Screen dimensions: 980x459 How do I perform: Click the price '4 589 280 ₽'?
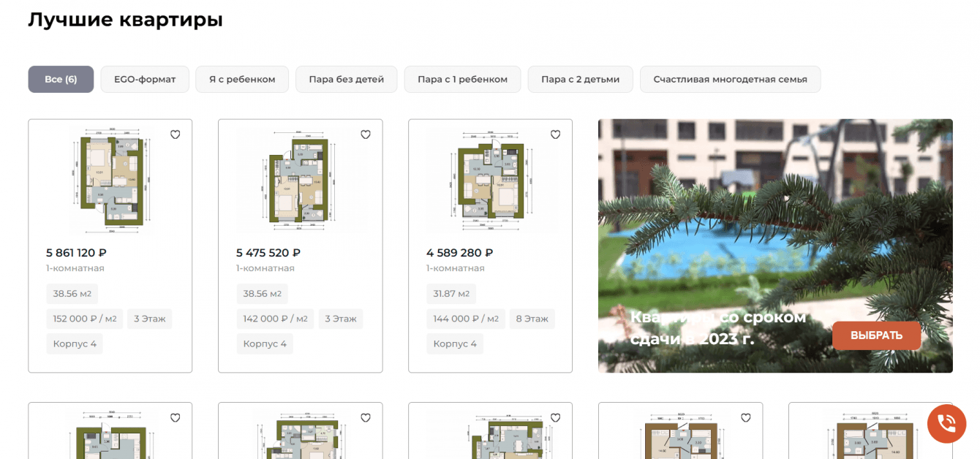460,253
